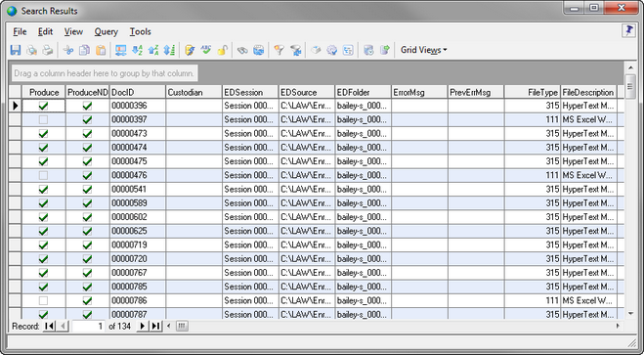Viewport: 644px width, 355px height.
Task: Sort ascending with the A-Z down arrow icon
Action: (137, 50)
